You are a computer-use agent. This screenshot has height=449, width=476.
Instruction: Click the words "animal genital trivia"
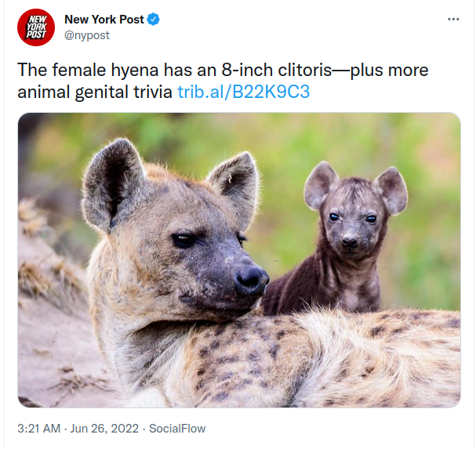pos(95,92)
